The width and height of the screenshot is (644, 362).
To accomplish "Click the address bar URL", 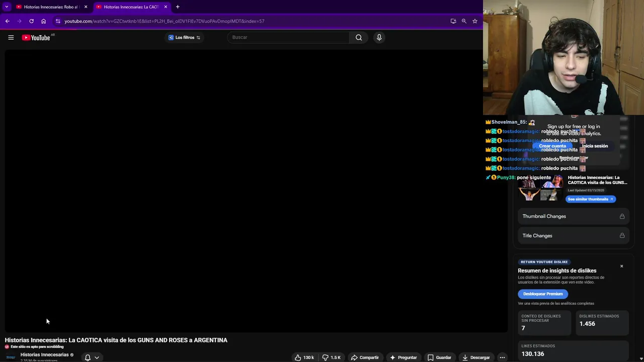I will (165, 21).
